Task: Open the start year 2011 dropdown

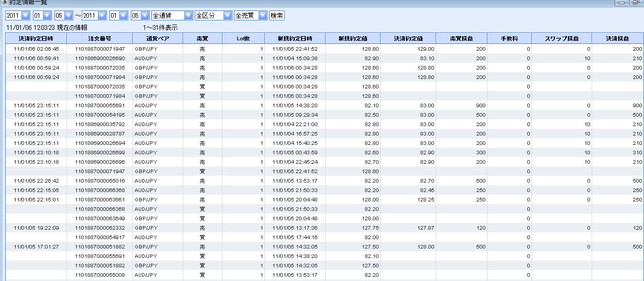Action: [18, 16]
